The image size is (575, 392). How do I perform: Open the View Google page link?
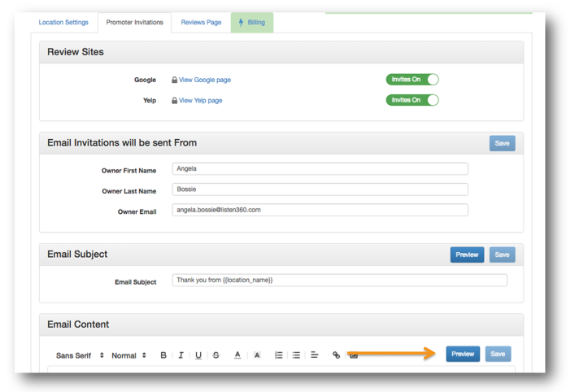[205, 80]
